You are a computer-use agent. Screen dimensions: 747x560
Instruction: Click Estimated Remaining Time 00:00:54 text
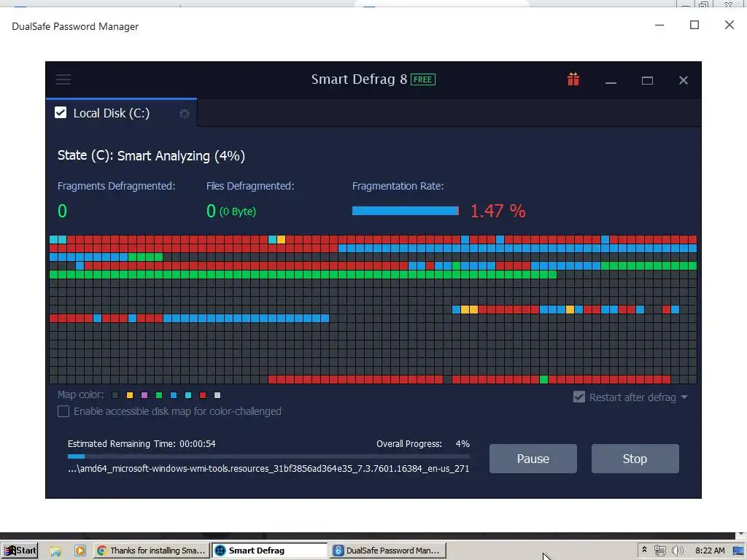tap(142, 444)
